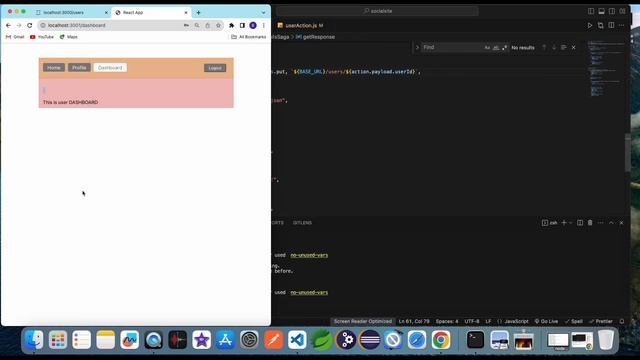Viewport: 640px width, 360px height.
Task: Click Ln 61, Col 79 in the status bar
Action: pyautogui.click(x=414, y=321)
